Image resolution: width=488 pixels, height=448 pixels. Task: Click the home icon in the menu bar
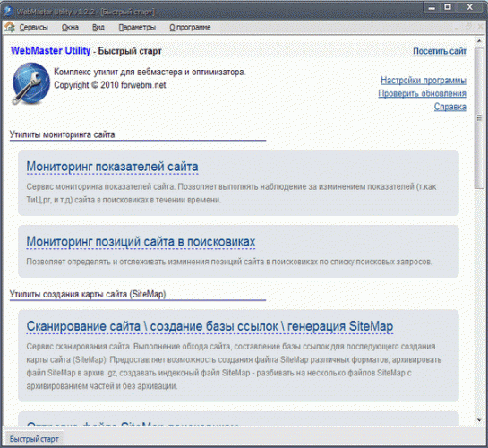click(10, 27)
